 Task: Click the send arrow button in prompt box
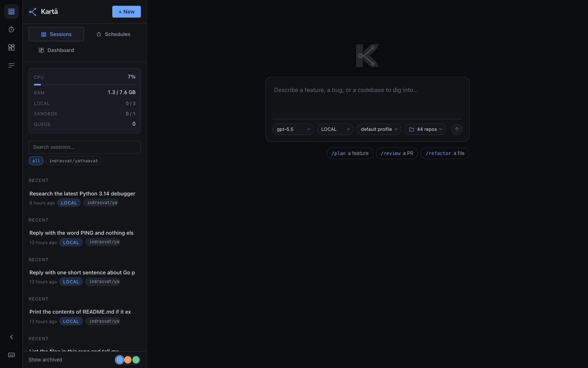click(457, 129)
